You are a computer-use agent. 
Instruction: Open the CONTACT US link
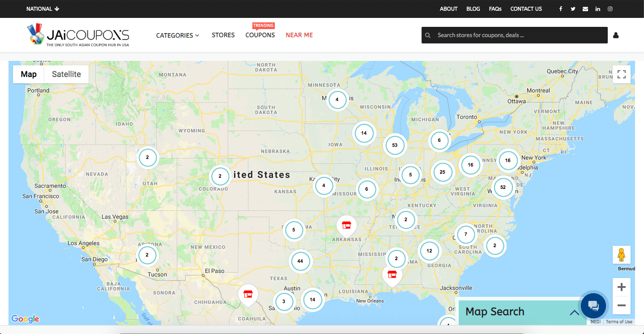click(526, 9)
